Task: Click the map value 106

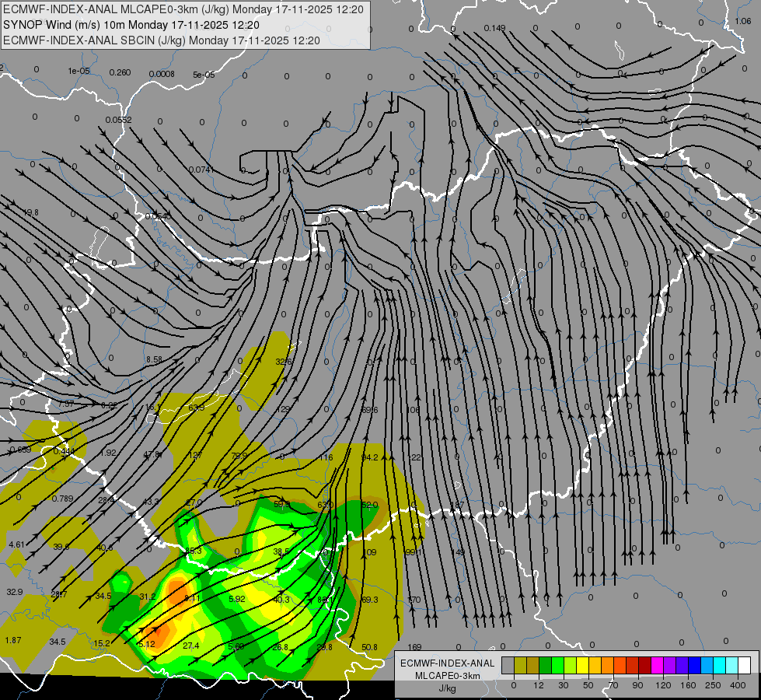Action: [x=413, y=411]
